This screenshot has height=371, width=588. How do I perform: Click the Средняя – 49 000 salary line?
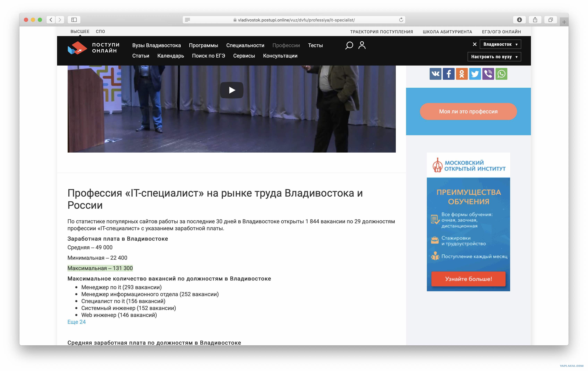[90, 248]
